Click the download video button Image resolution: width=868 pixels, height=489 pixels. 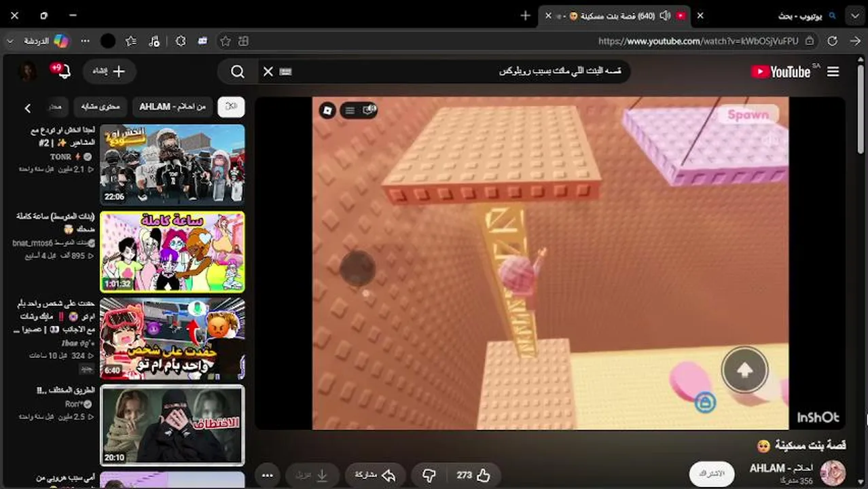tap(312, 475)
